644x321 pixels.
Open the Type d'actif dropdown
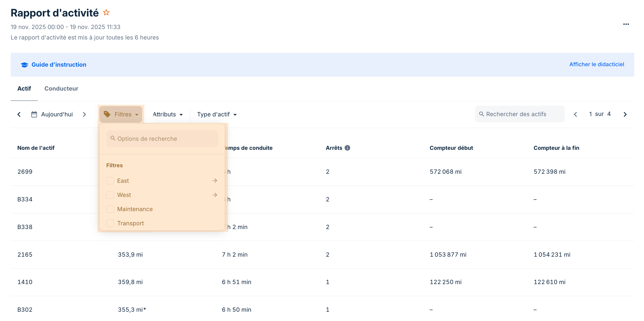[216, 115]
